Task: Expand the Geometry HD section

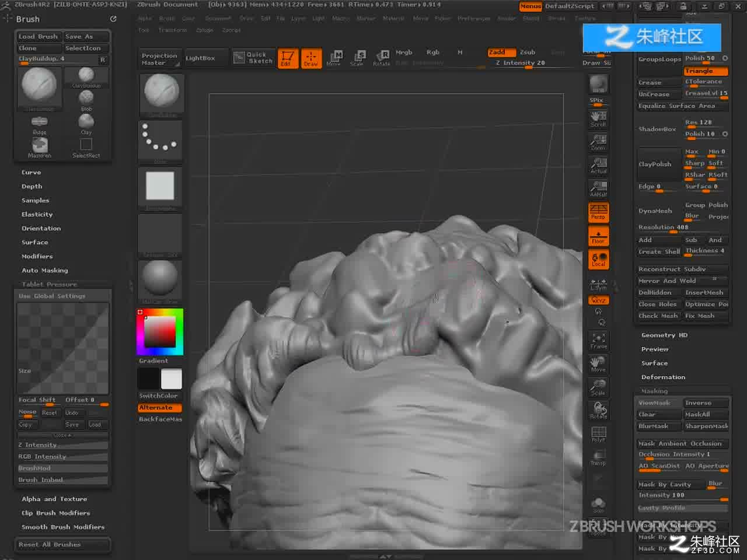Action: coord(664,335)
